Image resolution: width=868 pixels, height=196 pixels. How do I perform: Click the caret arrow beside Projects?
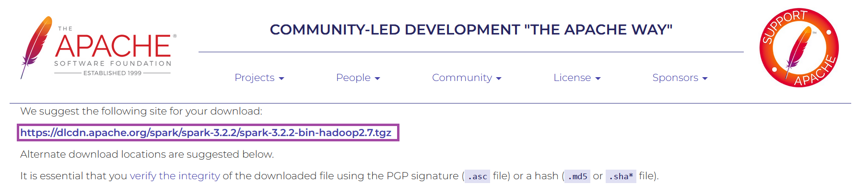(x=282, y=79)
